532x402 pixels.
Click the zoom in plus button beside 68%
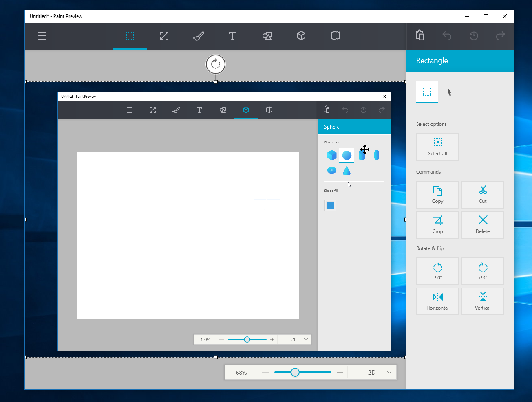[340, 372]
